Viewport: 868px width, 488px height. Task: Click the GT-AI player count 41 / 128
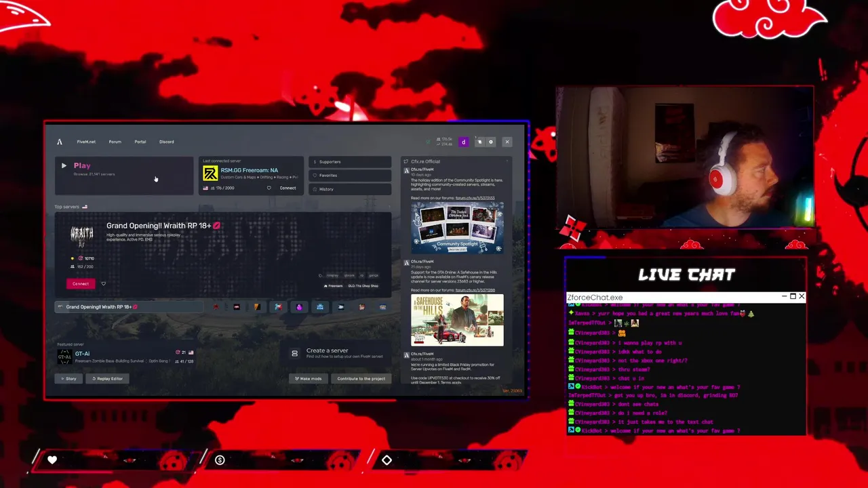pyautogui.click(x=184, y=361)
